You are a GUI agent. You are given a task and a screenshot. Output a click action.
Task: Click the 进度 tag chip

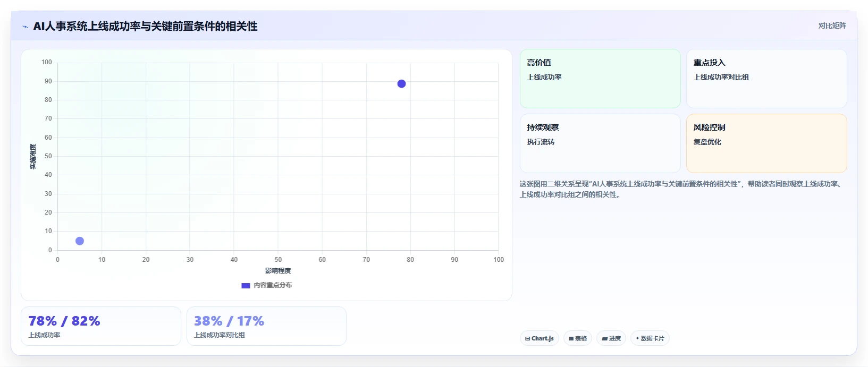click(x=611, y=338)
